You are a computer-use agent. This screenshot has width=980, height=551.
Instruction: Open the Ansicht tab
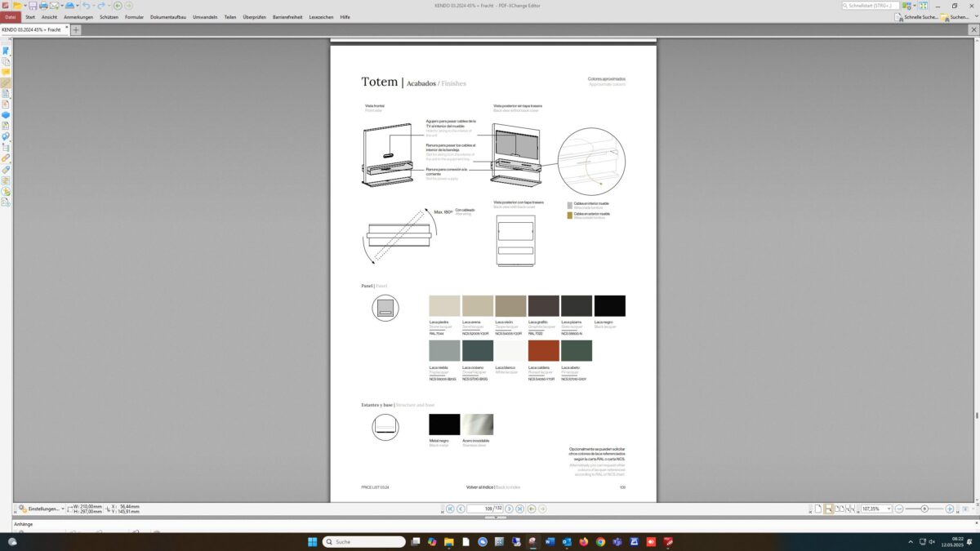click(x=49, y=17)
